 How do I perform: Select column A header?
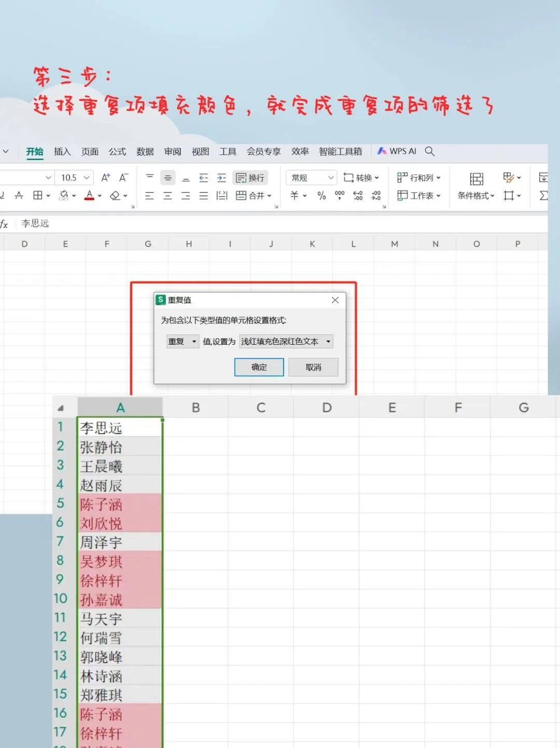[120, 407]
